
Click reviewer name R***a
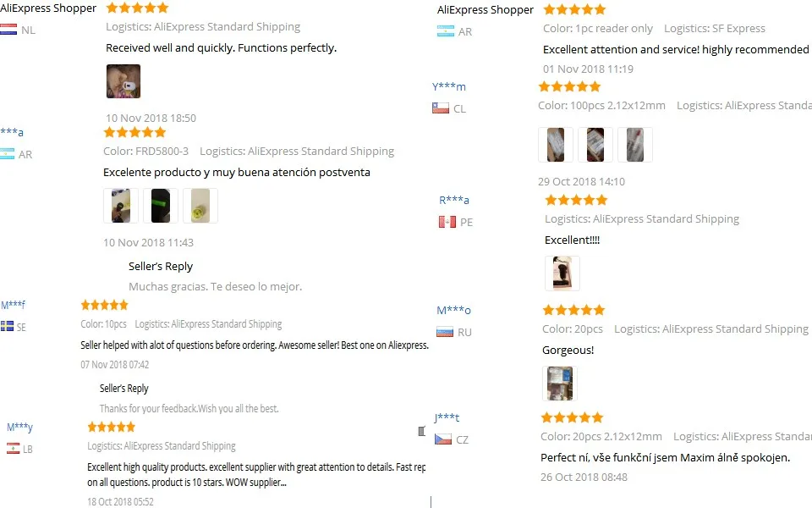[454, 200]
